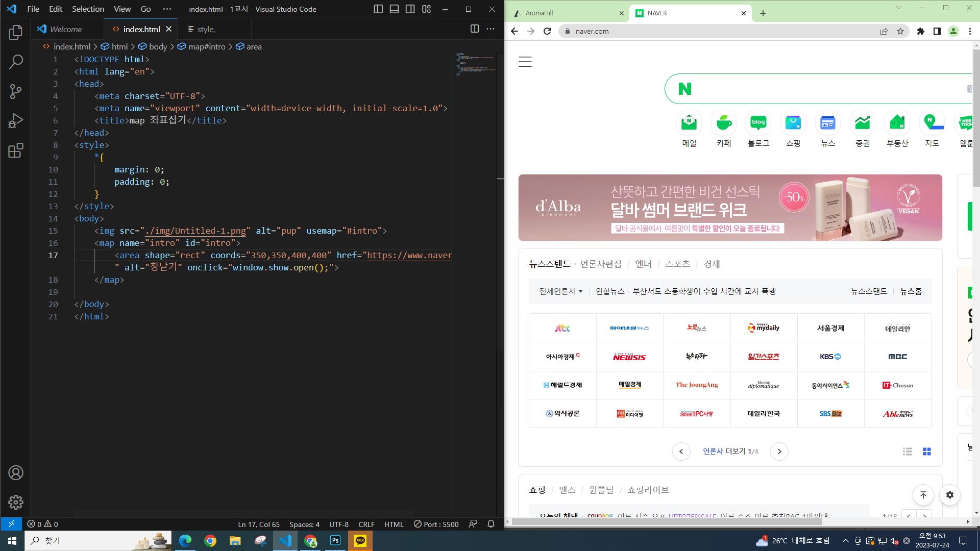Click next page arrow for 언론사 더보기
980x551 pixels.
click(779, 452)
